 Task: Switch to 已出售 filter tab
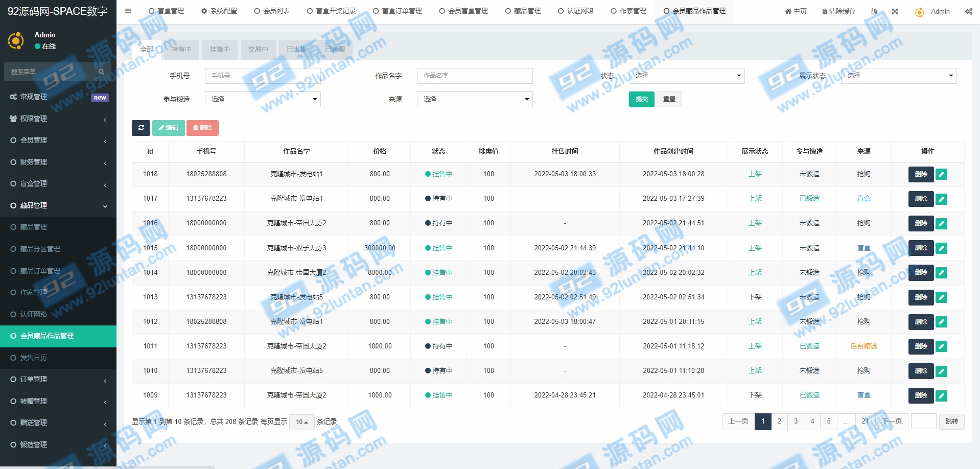click(296, 49)
